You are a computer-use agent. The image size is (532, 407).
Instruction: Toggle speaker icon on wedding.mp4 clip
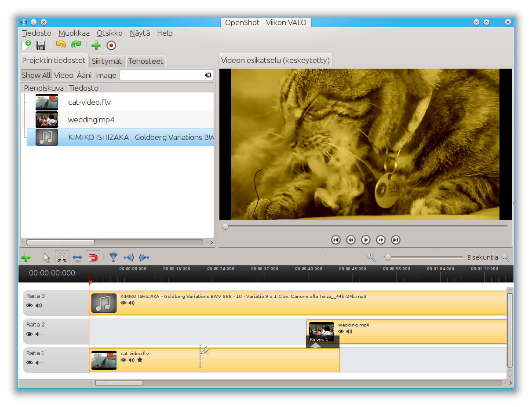pos(349,331)
